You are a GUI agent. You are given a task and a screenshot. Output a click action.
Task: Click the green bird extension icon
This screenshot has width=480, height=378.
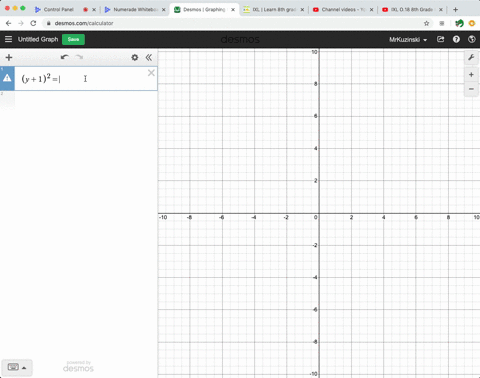pos(459,23)
